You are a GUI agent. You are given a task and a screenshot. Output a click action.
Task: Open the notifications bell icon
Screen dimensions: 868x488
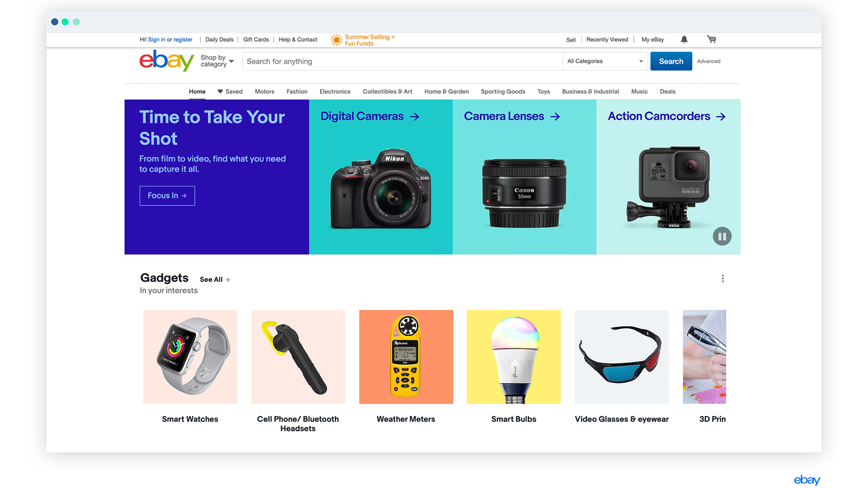pos(684,39)
